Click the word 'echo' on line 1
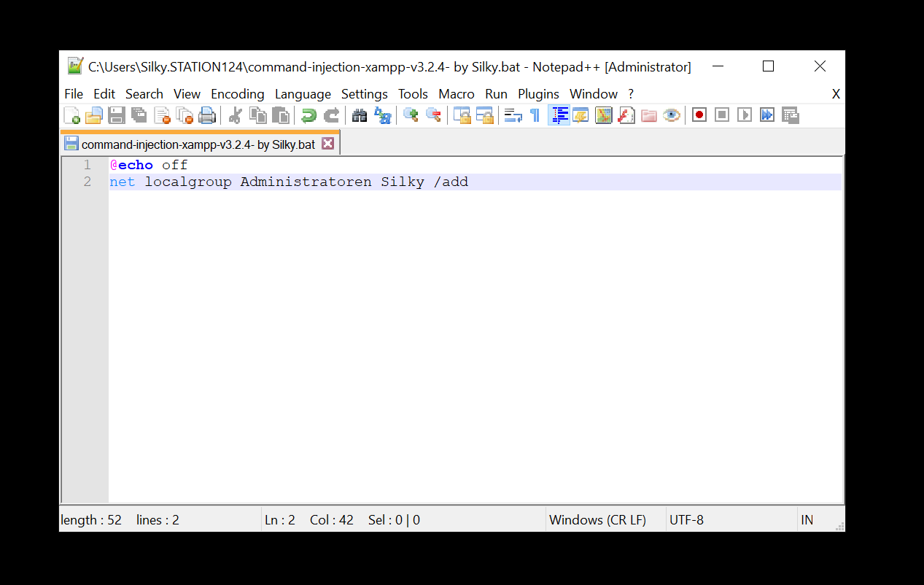 coord(136,165)
